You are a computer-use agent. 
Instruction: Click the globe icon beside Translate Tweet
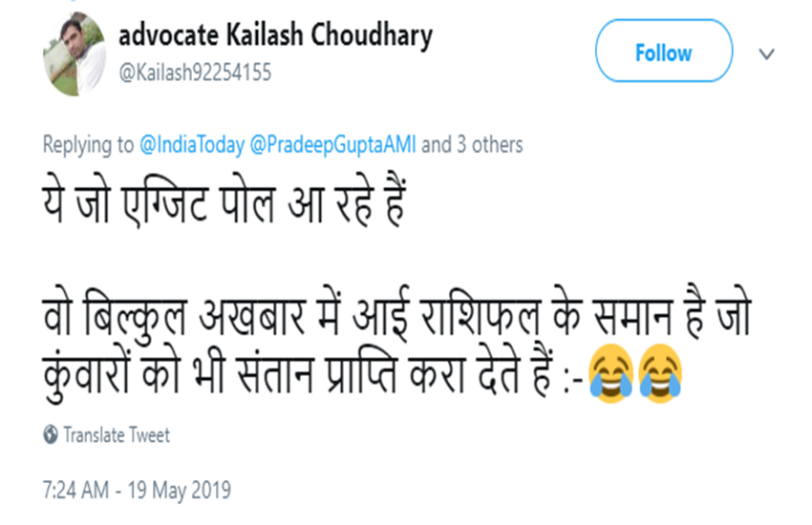click(51, 435)
